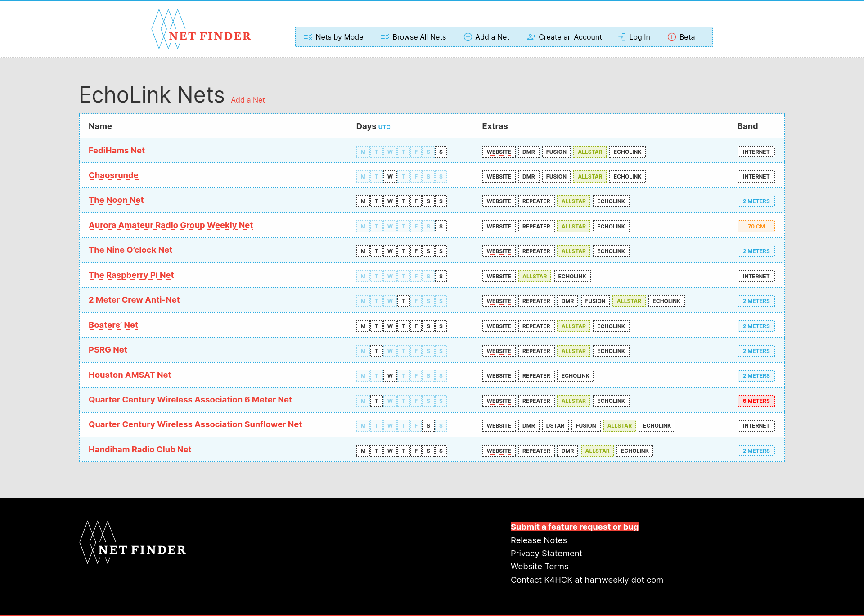Click the Browse All Nets icon

coord(384,37)
